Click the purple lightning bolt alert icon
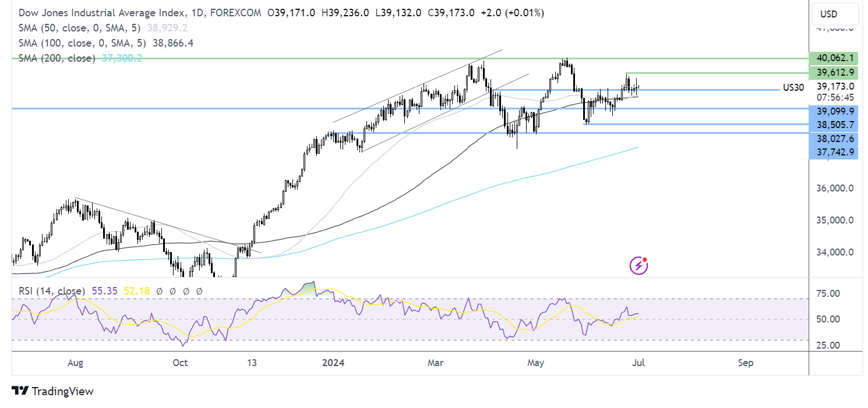This screenshot has height=408, width=868. tap(639, 266)
